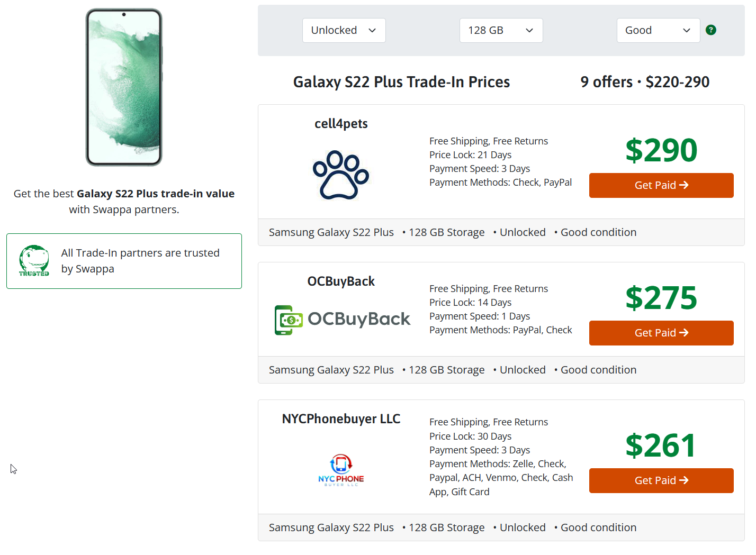Open the Good condition dropdown

point(658,31)
